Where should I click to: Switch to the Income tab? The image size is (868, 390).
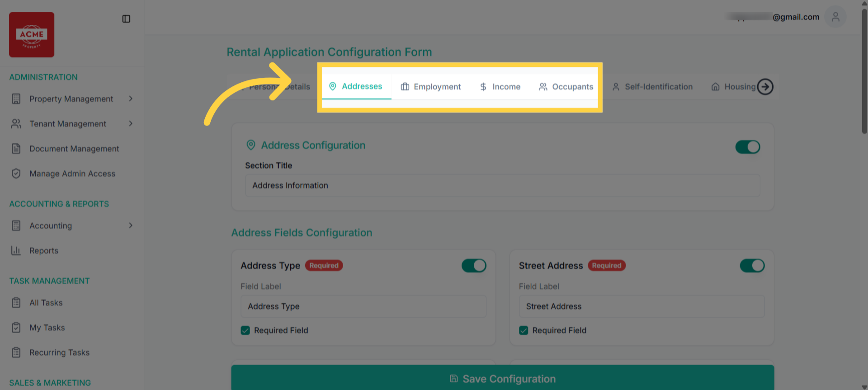click(500, 87)
